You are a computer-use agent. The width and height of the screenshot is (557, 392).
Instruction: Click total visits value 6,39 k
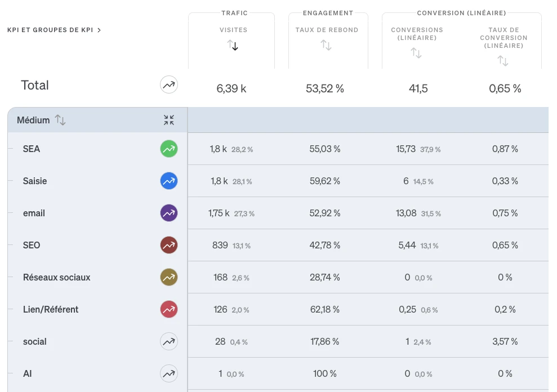click(231, 88)
